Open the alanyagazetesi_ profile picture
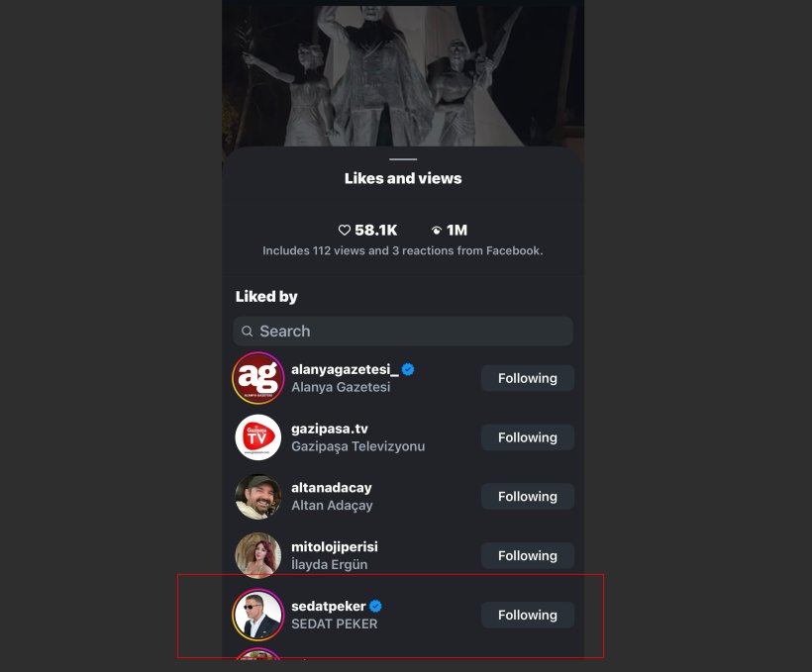Image resolution: width=812 pixels, height=672 pixels. click(x=257, y=378)
